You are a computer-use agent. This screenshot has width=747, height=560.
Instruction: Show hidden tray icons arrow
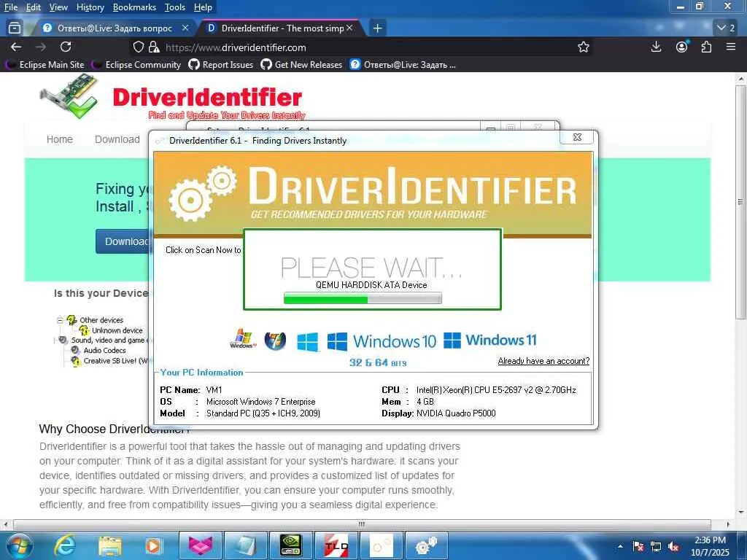tap(620, 547)
